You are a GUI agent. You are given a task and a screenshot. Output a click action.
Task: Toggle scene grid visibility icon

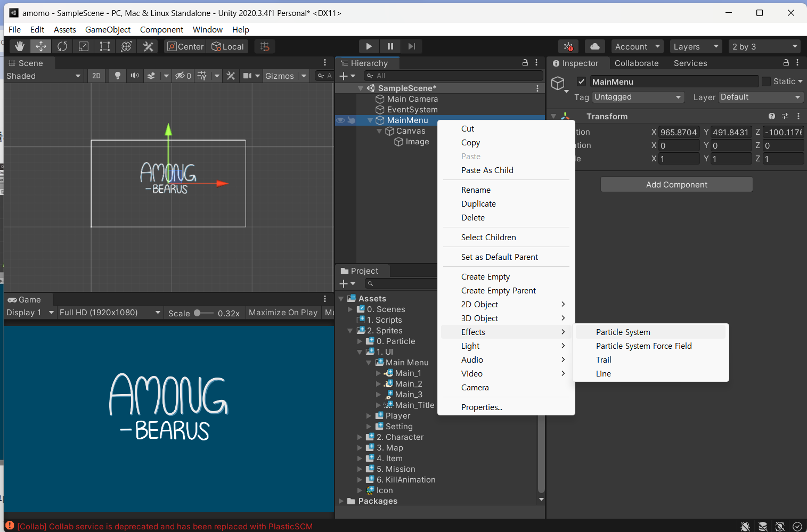pyautogui.click(x=202, y=76)
